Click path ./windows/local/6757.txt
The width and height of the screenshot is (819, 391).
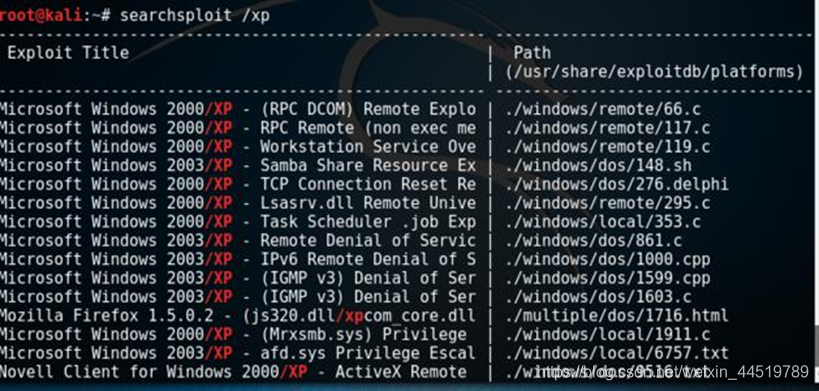click(616, 353)
